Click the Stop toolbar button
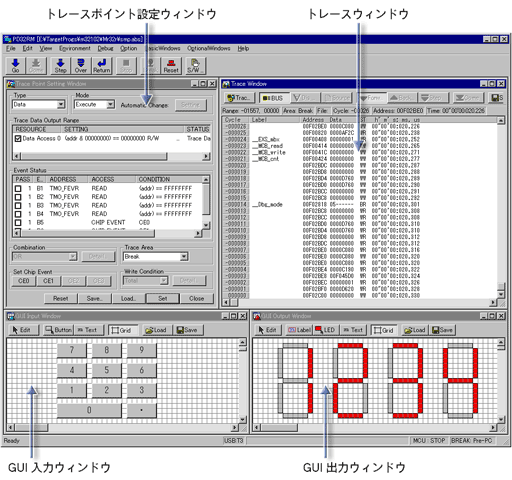The image size is (512, 480). tap(126, 66)
